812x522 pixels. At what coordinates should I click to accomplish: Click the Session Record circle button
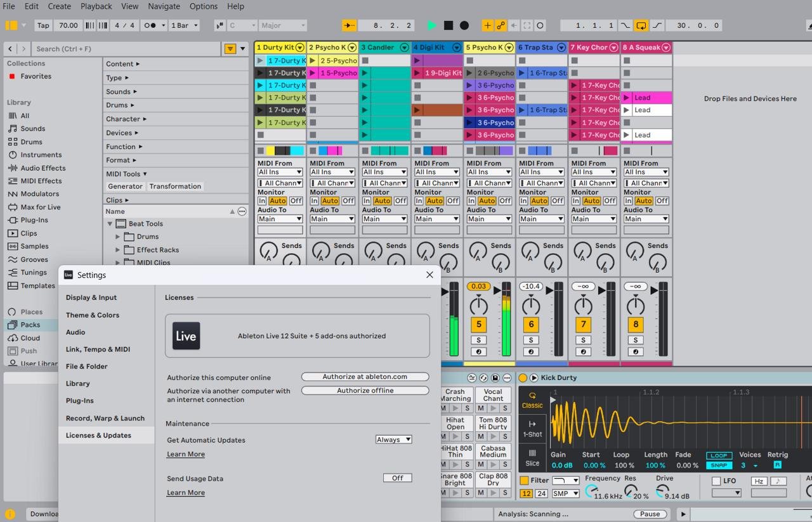(540, 25)
